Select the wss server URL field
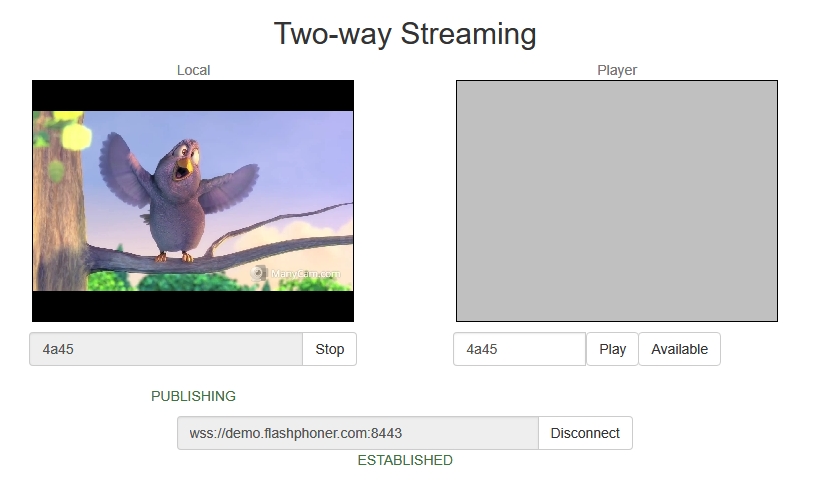This screenshot has height=483, width=813. [358, 433]
